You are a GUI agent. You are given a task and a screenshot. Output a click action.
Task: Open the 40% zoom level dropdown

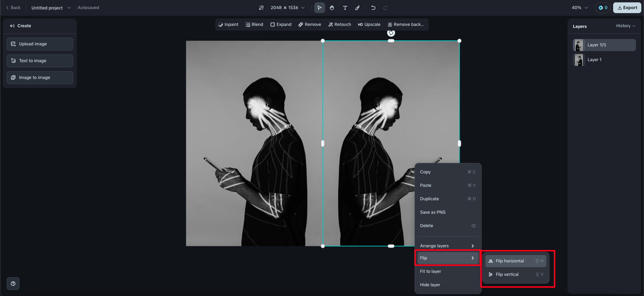click(x=580, y=8)
